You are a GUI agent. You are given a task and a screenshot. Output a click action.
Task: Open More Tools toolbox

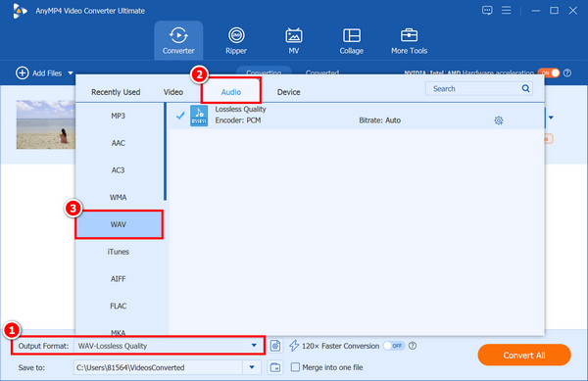[x=409, y=40]
